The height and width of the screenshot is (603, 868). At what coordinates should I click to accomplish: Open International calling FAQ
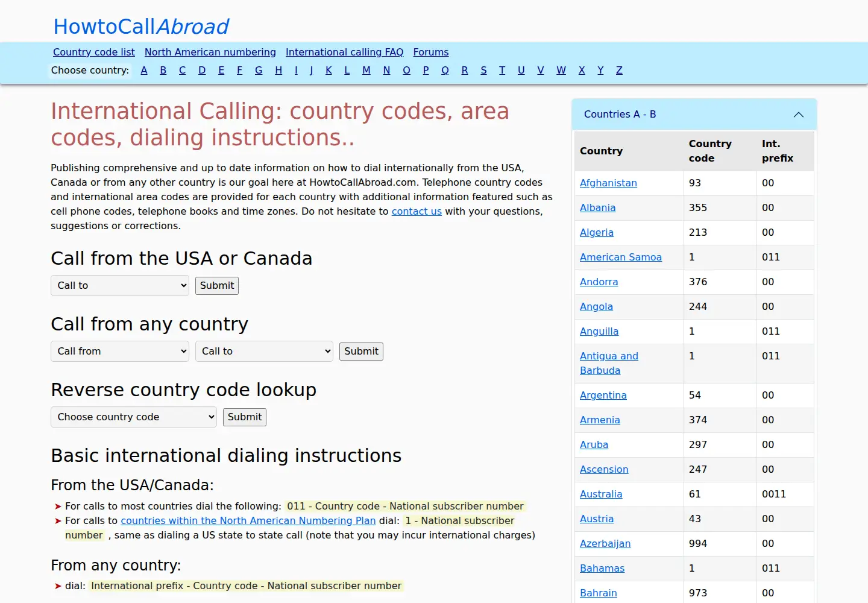point(345,52)
